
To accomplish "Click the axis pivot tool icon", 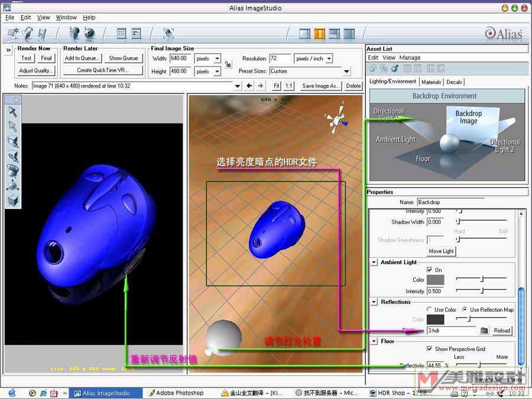I will tap(13, 186).
